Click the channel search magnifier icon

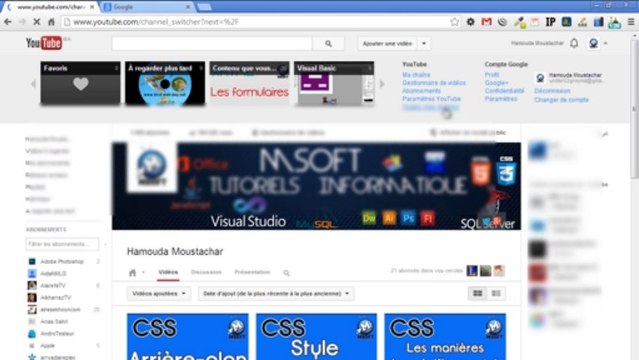point(286,273)
